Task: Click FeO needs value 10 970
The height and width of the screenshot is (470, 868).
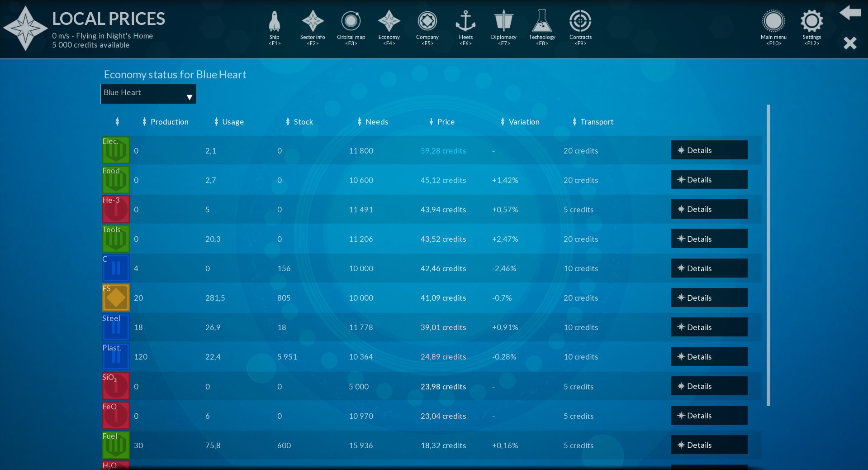Action: point(361,416)
